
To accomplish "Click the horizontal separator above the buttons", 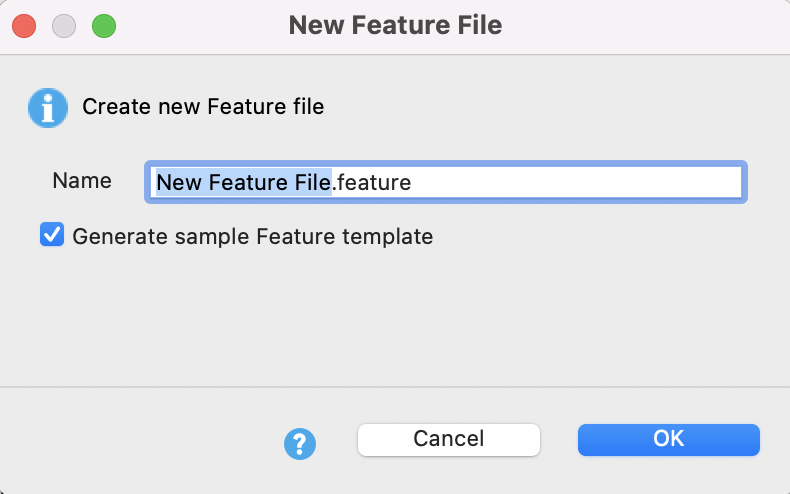I will (x=395, y=386).
